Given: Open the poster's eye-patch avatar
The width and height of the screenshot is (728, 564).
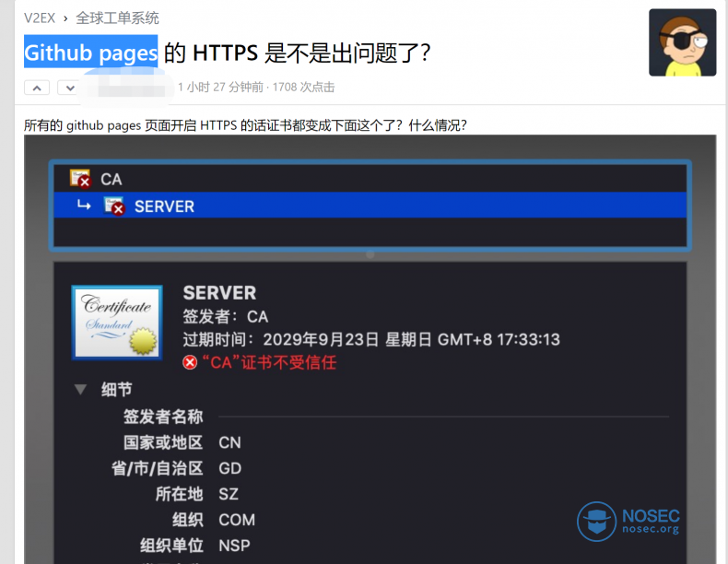Looking at the screenshot, I should pos(682,42).
